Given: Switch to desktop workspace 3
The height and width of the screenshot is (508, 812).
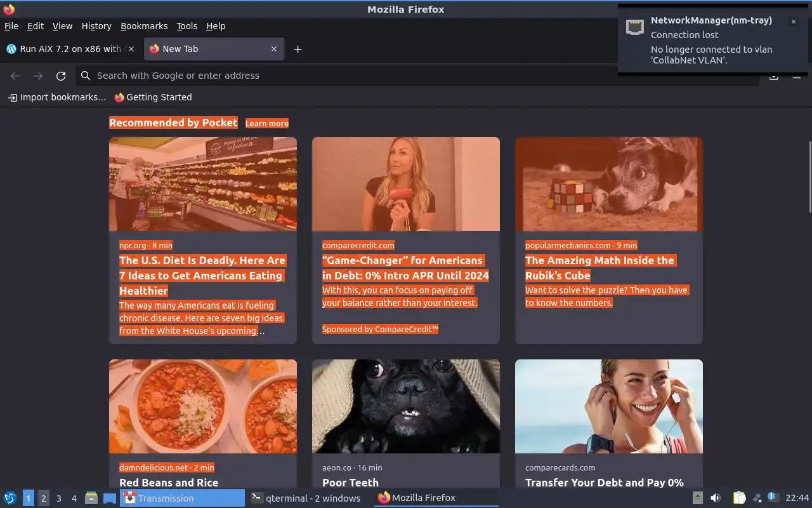Looking at the screenshot, I should click(x=59, y=498).
